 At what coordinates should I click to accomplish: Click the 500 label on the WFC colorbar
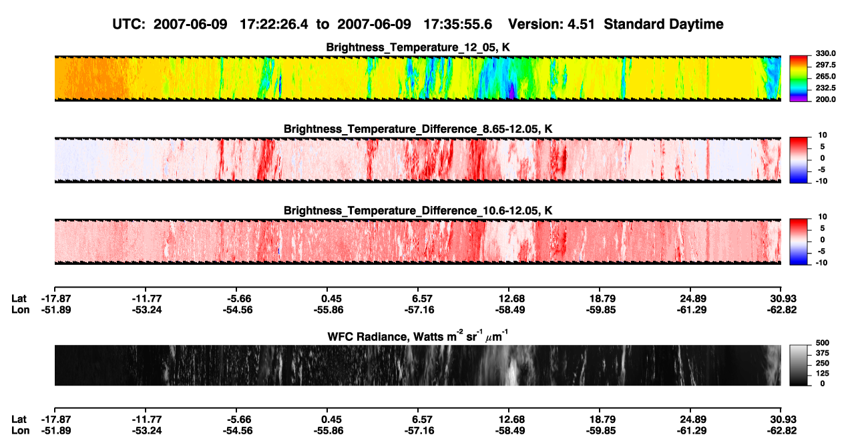pyautogui.click(x=823, y=343)
